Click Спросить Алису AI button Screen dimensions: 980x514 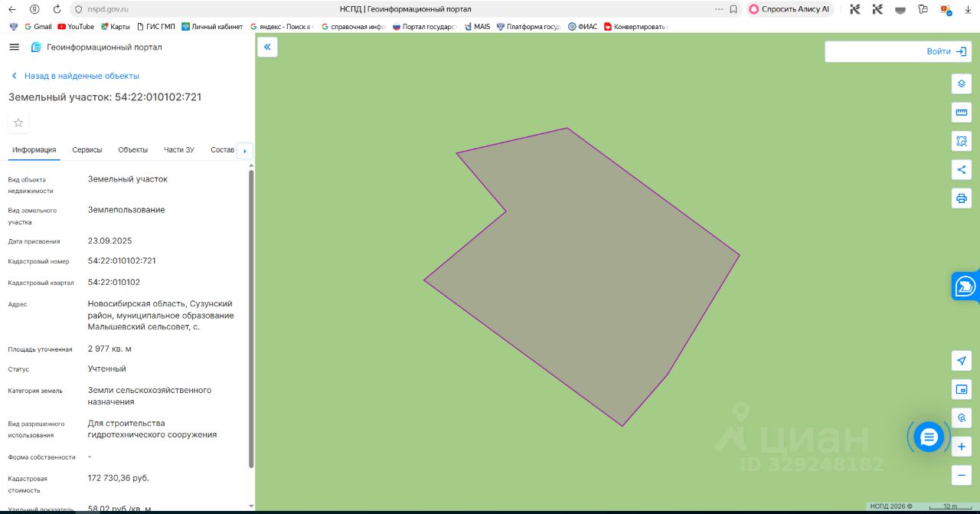[x=789, y=9]
